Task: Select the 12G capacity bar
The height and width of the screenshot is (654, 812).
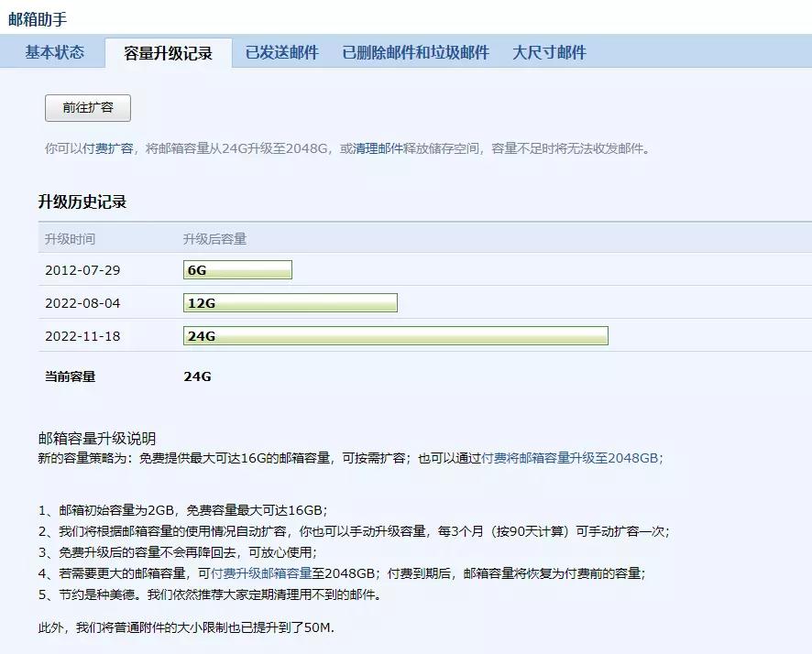Action: [291, 302]
